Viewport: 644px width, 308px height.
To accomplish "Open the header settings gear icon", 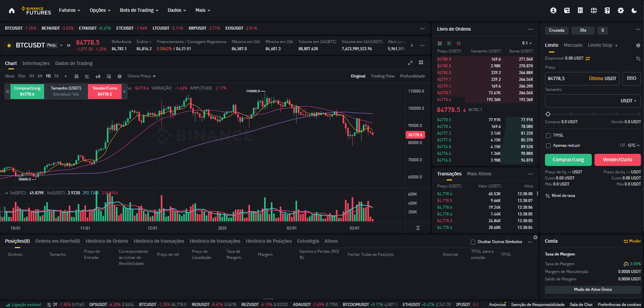I will click(x=621, y=10).
